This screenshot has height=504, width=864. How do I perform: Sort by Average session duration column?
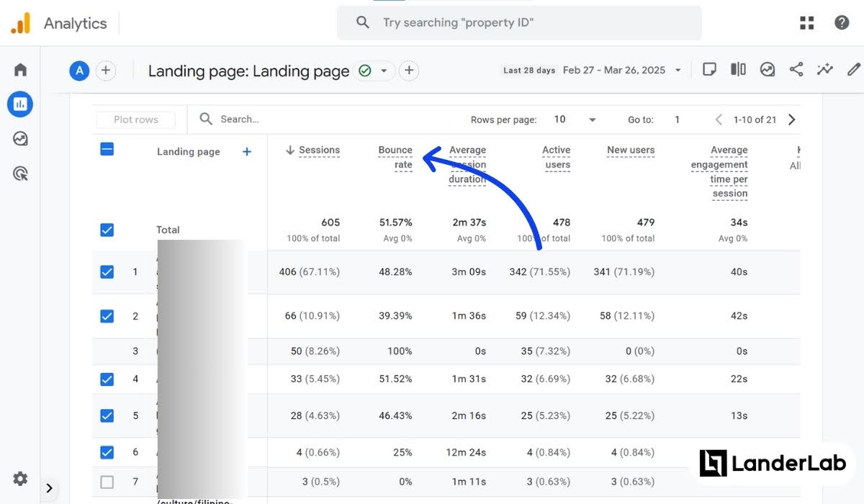point(467,165)
